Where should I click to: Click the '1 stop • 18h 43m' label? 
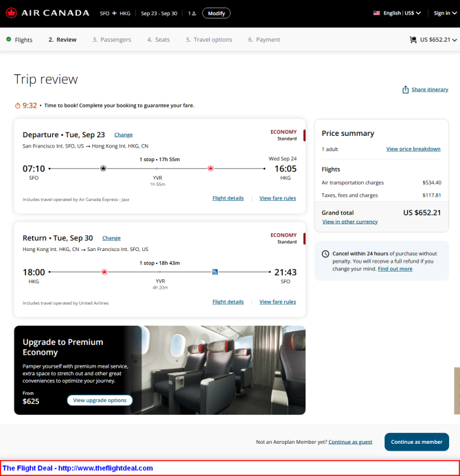coord(159,263)
